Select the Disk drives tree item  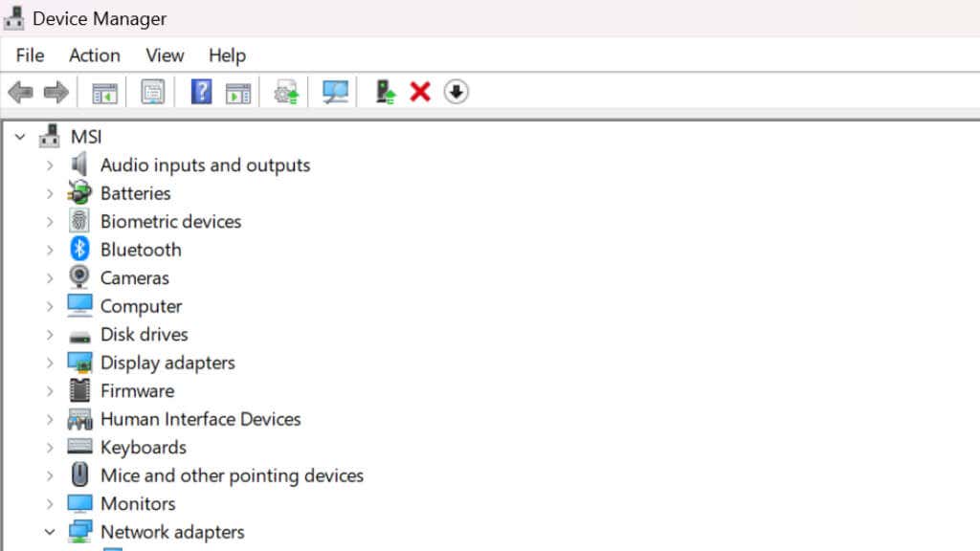click(144, 335)
